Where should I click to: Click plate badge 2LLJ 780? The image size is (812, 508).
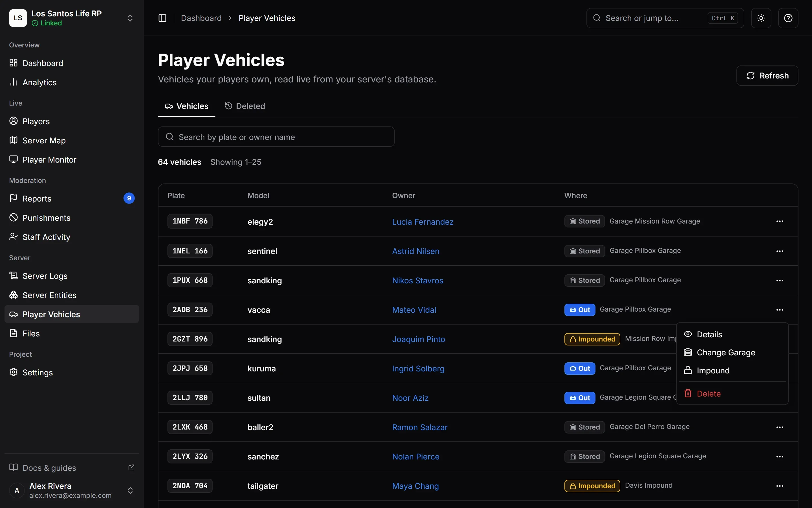(190, 398)
